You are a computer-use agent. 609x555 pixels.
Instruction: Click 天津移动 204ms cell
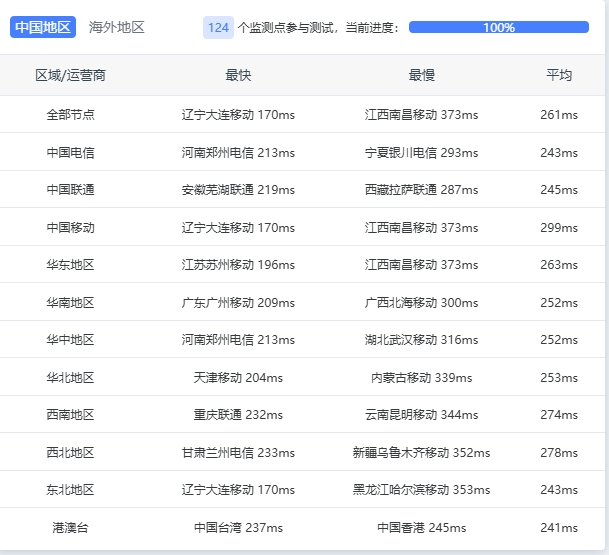(x=238, y=377)
